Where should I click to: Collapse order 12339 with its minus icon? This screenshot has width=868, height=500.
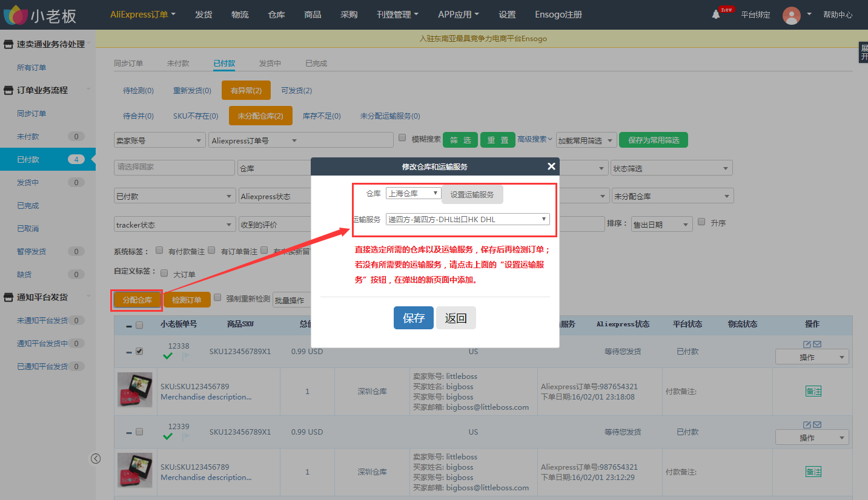pyautogui.click(x=129, y=432)
